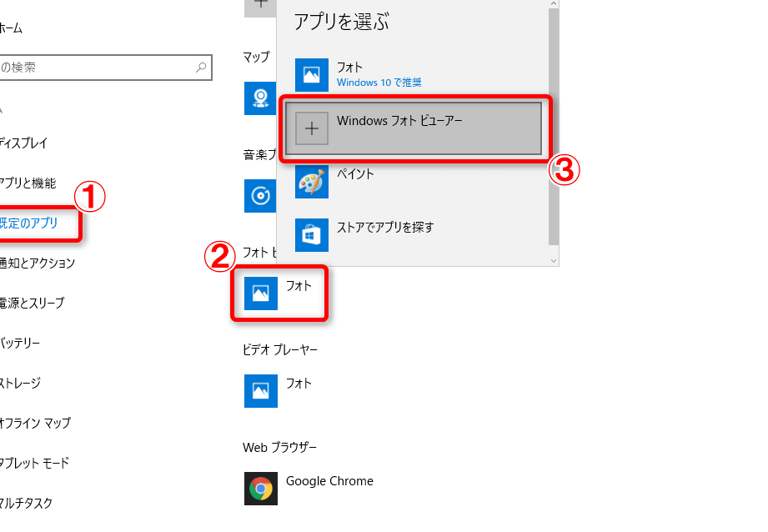Select the Google Chrome icon under Web ブラウザー
The height and width of the screenshot is (532, 768).
[261, 488]
